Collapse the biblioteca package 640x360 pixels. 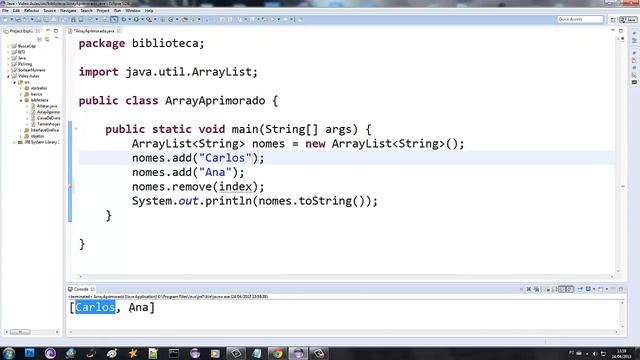[x=21, y=100]
